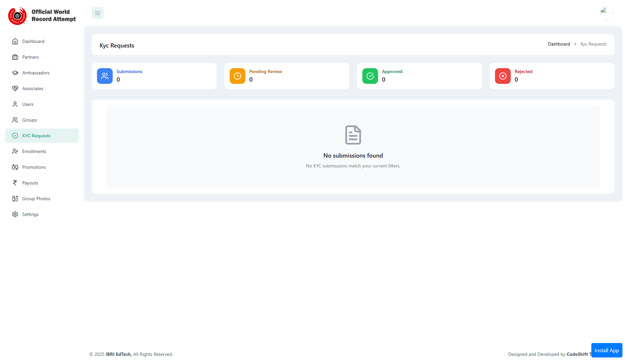Go to Promotions section
This screenshot has width=629, height=364.
point(42,167)
